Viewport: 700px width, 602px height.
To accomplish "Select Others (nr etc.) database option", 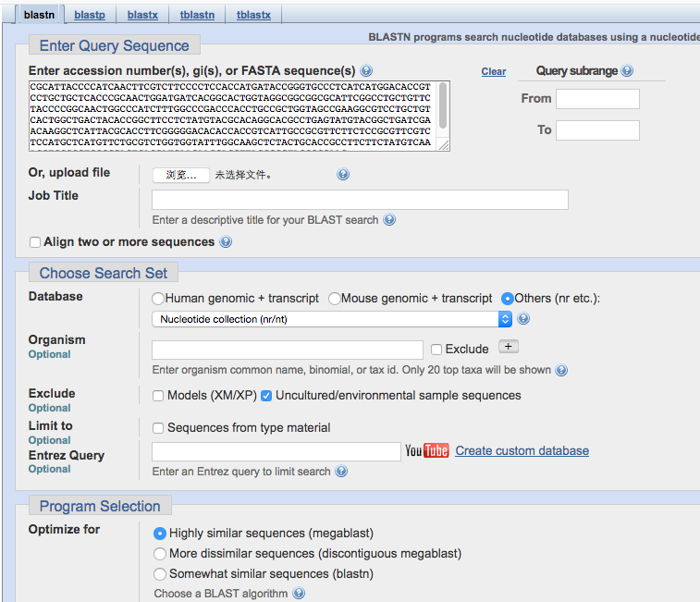I will click(507, 299).
